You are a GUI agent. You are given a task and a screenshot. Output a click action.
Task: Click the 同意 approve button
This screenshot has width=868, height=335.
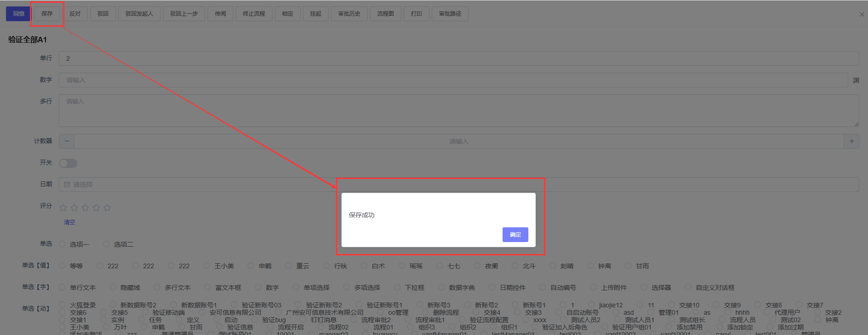[x=18, y=14]
